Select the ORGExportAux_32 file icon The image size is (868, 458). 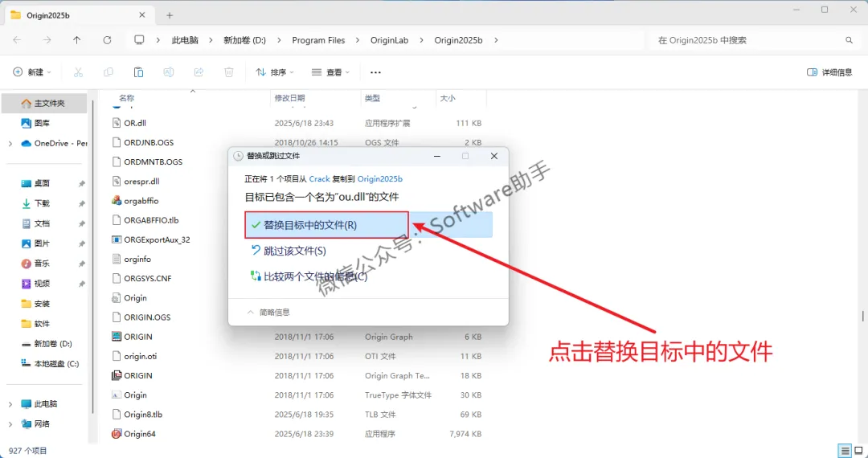pos(117,239)
